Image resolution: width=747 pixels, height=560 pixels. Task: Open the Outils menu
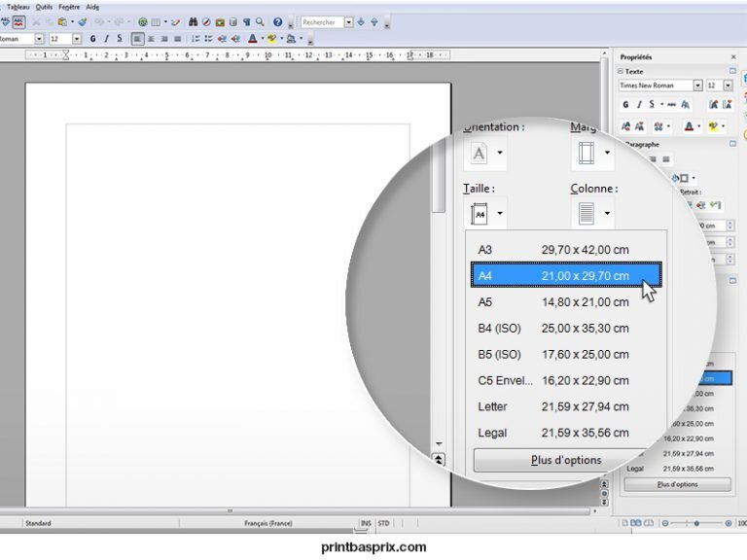(45, 7)
